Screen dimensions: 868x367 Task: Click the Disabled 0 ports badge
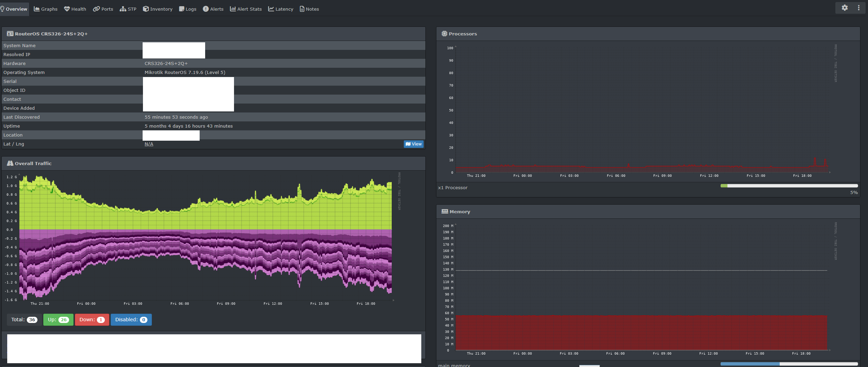point(131,320)
